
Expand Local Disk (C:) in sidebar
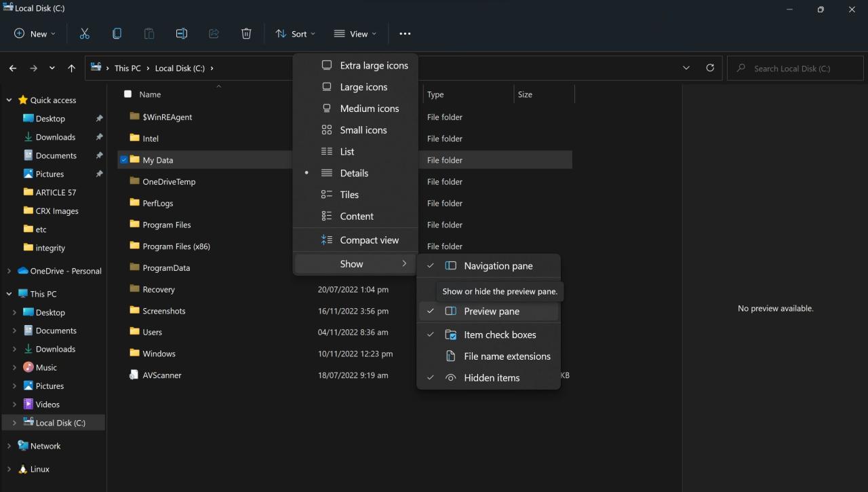14,423
